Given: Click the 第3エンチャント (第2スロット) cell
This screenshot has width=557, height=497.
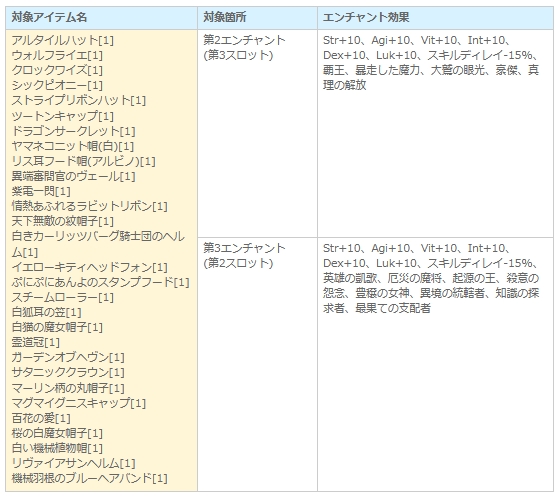Looking at the screenshot, I should tap(257, 364).
